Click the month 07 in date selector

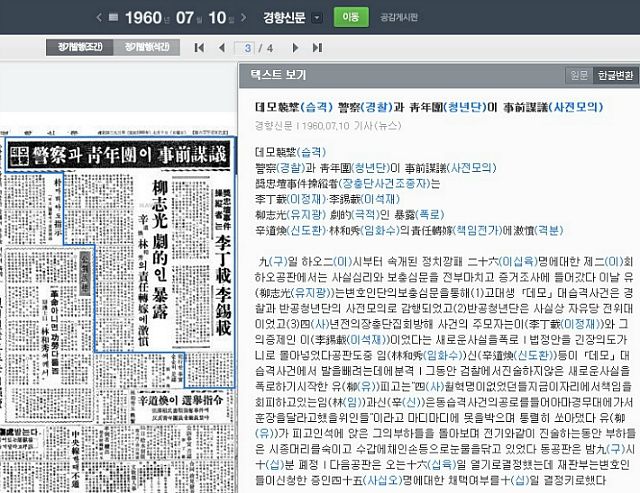click(184, 18)
